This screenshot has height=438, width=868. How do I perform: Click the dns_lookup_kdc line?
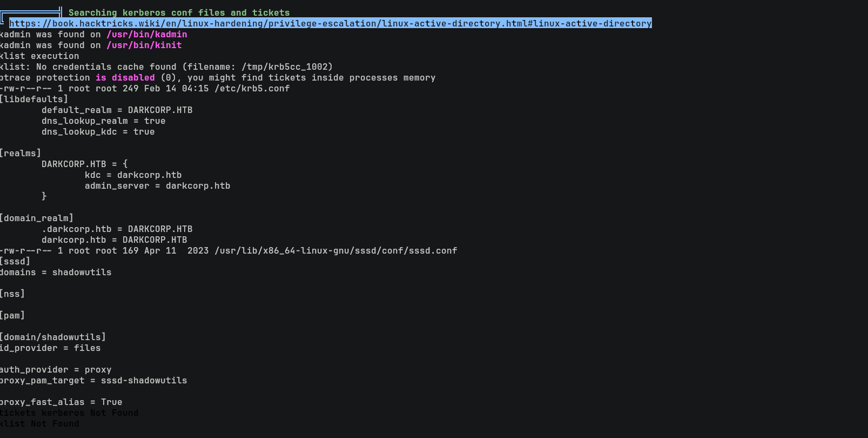click(x=98, y=131)
